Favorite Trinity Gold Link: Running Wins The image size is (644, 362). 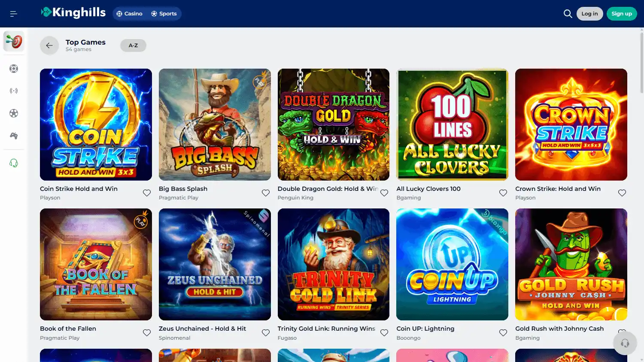click(x=384, y=333)
